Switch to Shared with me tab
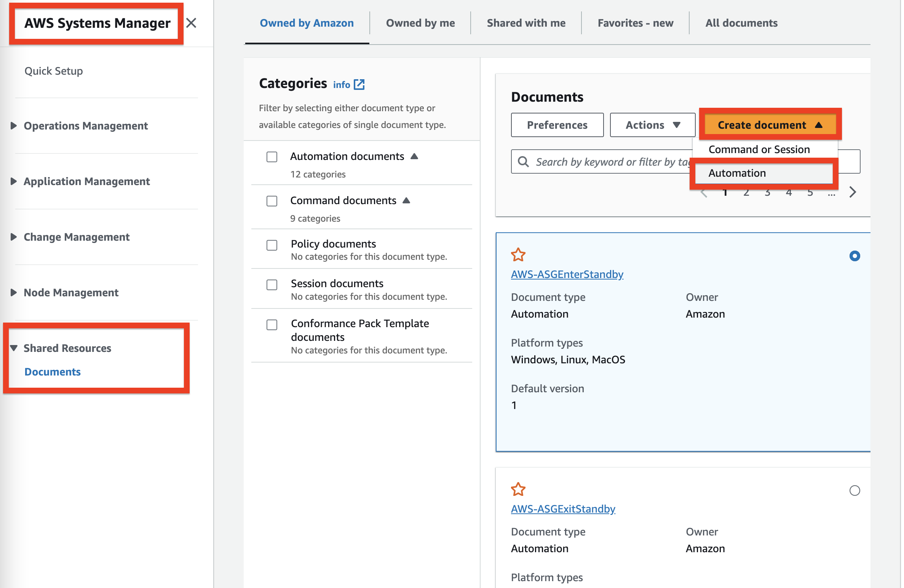Viewport: 904px width, 588px height. pos(526,23)
